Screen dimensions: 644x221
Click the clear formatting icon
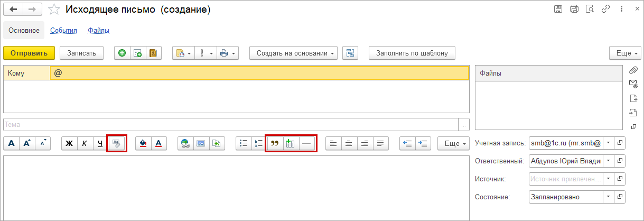click(117, 143)
